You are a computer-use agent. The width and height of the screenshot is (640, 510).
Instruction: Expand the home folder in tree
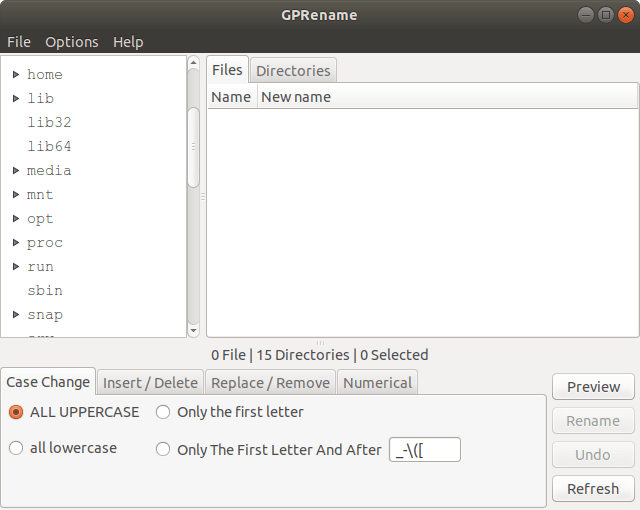pyautogui.click(x=16, y=75)
